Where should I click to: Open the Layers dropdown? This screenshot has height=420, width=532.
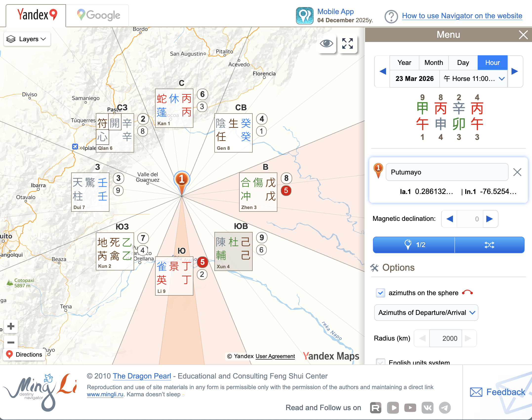(27, 39)
